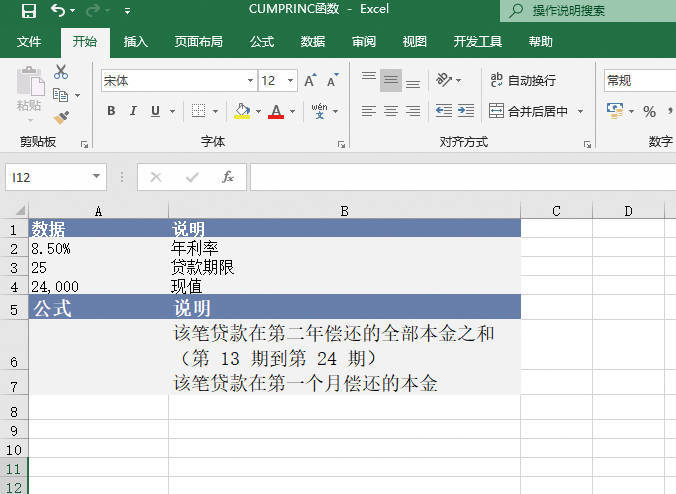Toggle Italic formatting
The image size is (676, 494).
pos(134,111)
